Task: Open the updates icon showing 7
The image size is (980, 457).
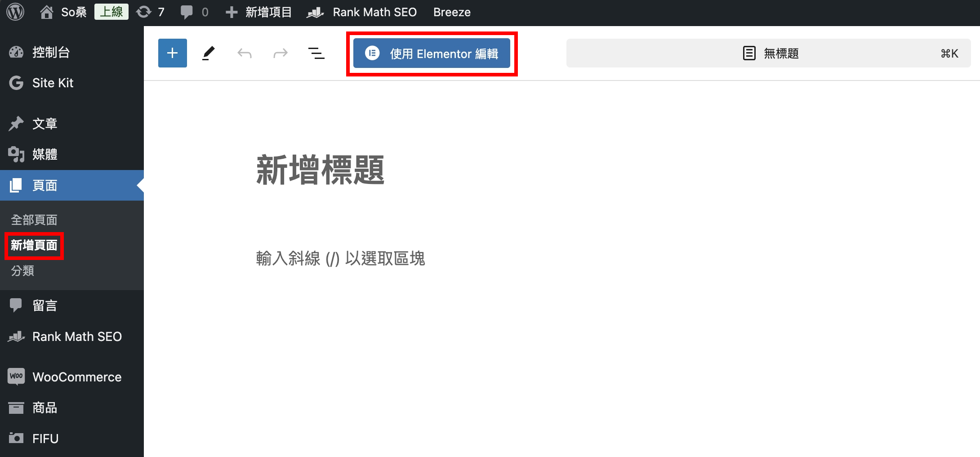Action: click(151, 12)
